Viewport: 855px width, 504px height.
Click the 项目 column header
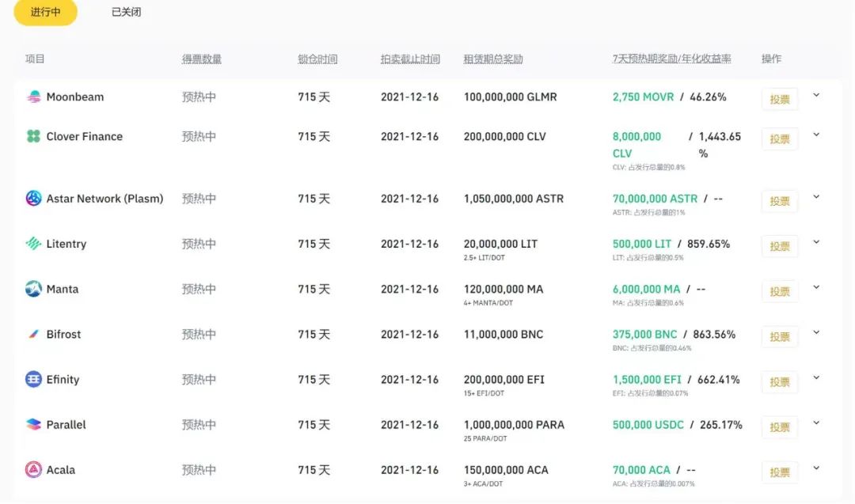(x=35, y=59)
